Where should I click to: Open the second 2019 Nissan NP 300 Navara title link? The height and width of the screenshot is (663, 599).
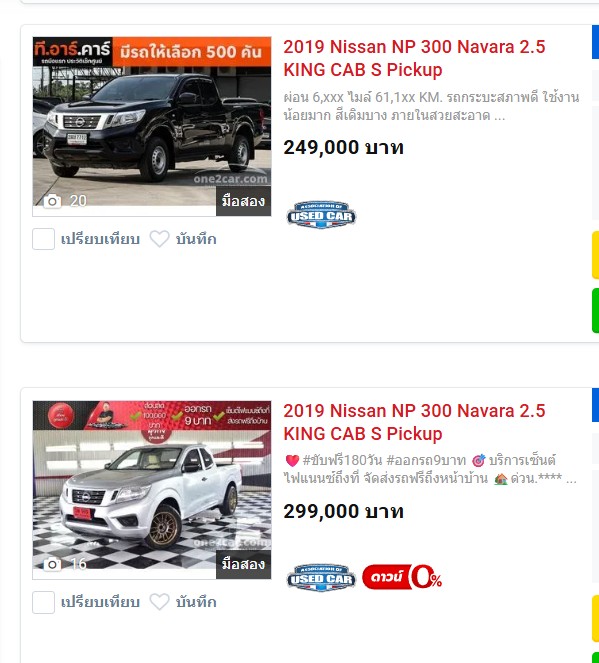[x=414, y=422]
